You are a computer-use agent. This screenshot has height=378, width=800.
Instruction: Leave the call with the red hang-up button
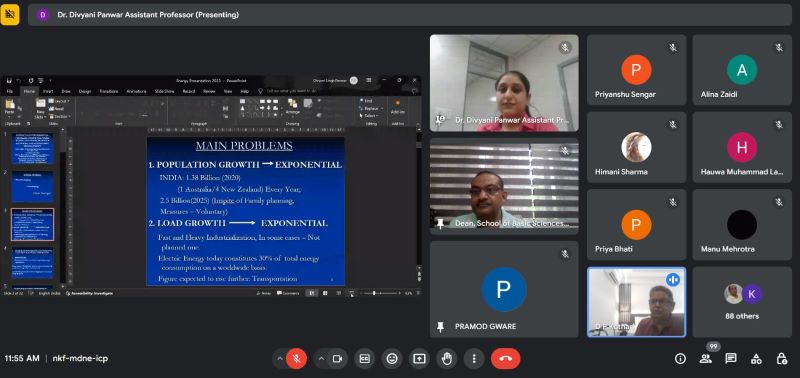tap(506, 359)
